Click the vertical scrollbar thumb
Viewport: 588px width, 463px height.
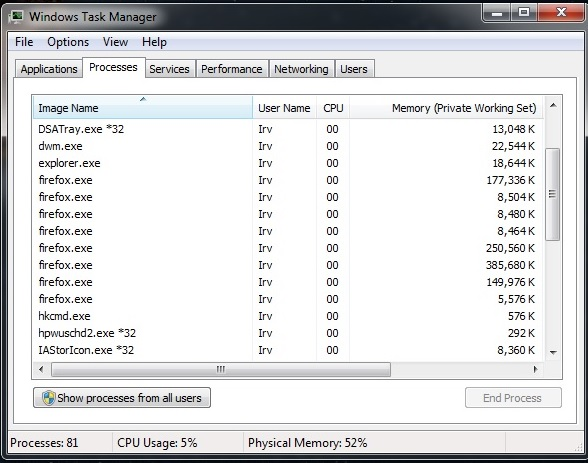pos(553,194)
